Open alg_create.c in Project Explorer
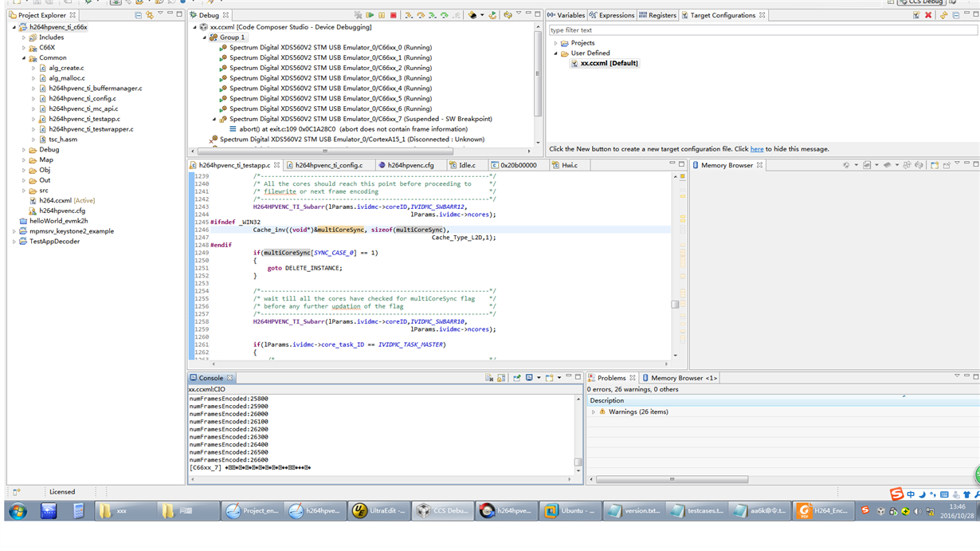Viewport: 980px width, 551px height. (x=66, y=69)
